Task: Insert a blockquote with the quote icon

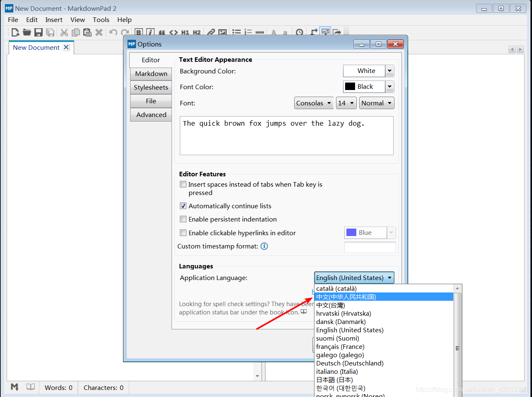Action: pyautogui.click(x=162, y=32)
